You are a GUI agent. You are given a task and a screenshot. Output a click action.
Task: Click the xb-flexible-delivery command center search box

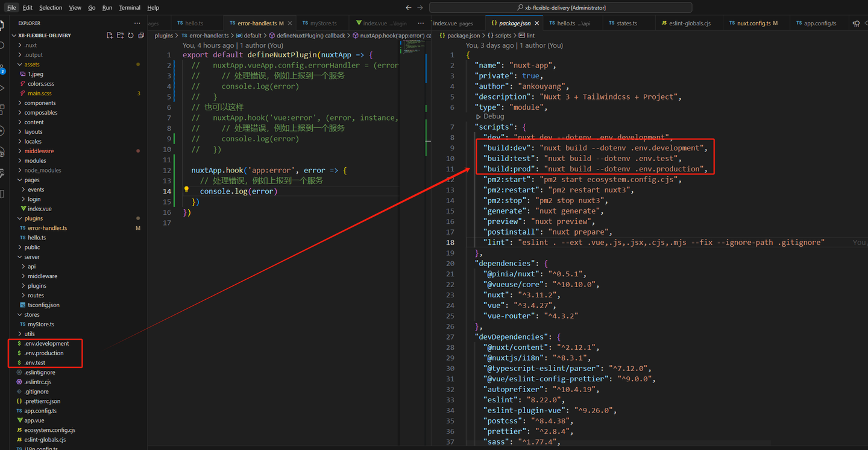coord(561,8)
